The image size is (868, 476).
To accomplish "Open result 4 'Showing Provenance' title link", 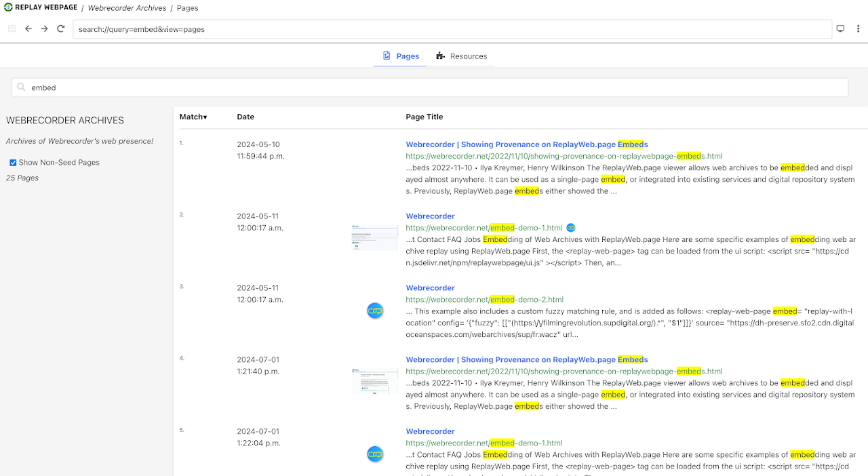I will [x=527, y=360].
